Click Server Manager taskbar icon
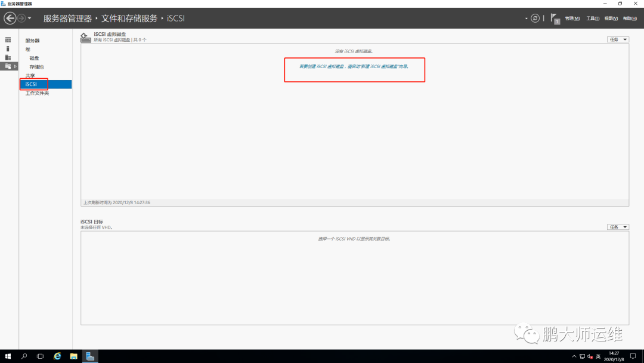644x363 pixels. (x=90, y=356)
